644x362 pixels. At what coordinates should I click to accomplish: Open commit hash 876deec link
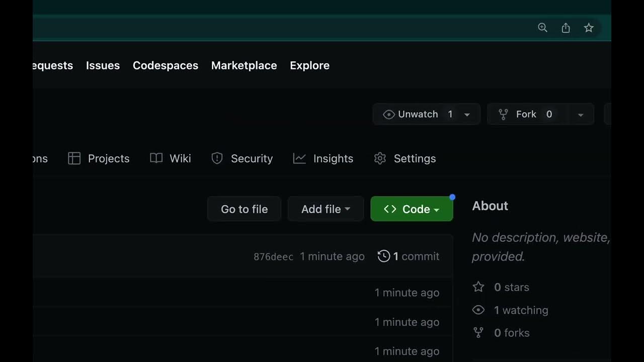pyautogui.click(x=273, y=257)
